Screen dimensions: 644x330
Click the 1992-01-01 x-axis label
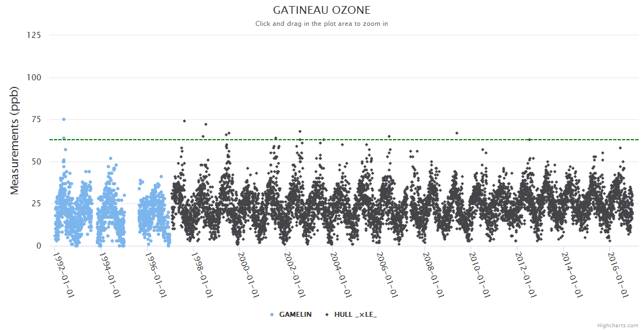point(64,274)
